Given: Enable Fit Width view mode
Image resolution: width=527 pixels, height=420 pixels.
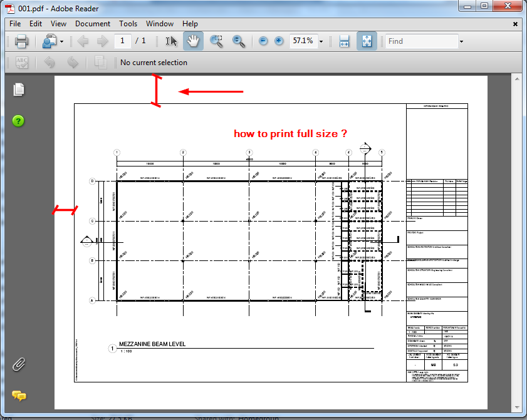Looking at the screenshot, I should 343,41.
